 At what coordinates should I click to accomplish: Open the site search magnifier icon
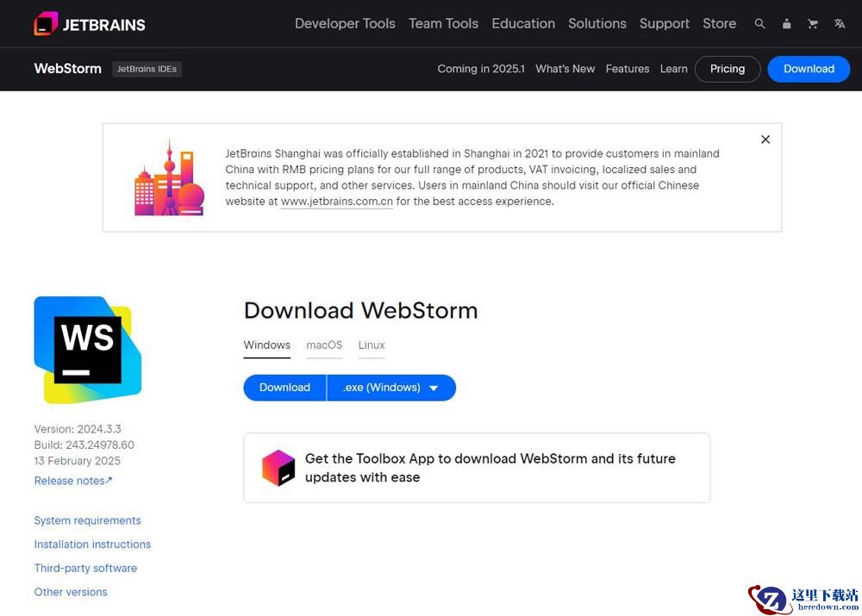[x=759, y=23]
